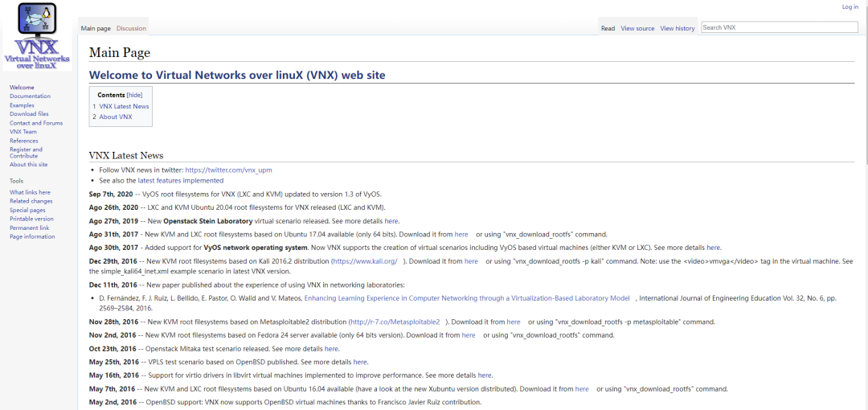The width and height of the screenshot is (868, 410).
Task: Hide the Contents box via [hide]
Action: [134, 96]
